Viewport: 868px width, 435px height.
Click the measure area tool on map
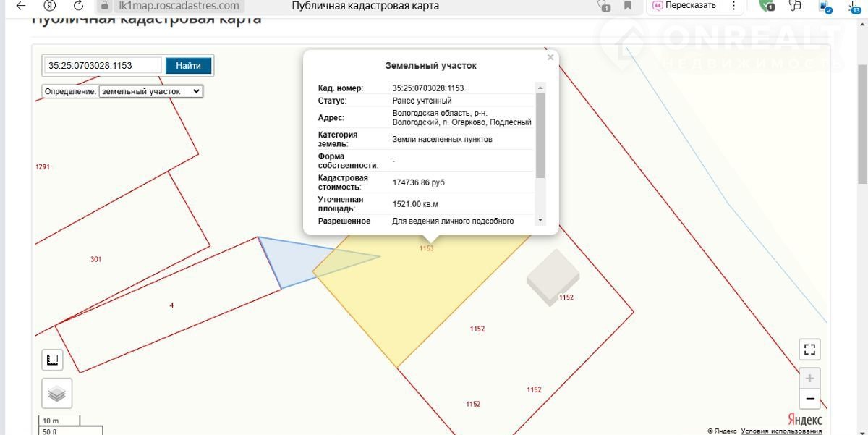coord(52,360)
